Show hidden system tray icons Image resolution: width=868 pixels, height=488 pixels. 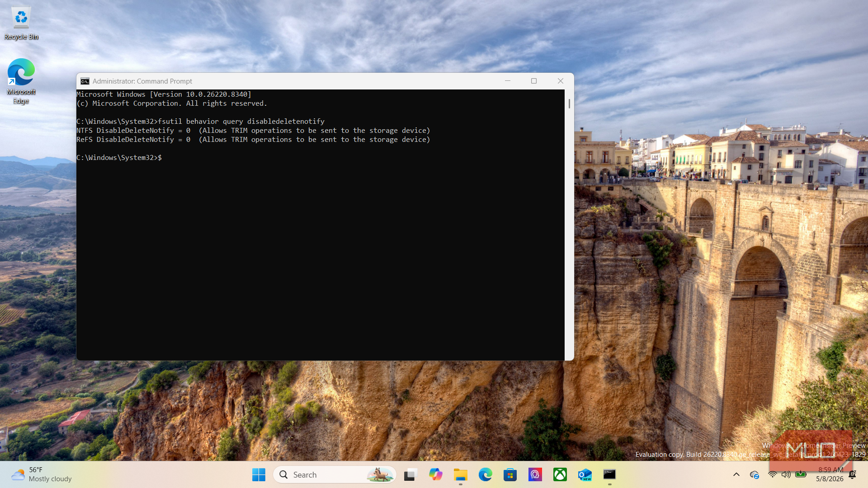click(736, 474)
